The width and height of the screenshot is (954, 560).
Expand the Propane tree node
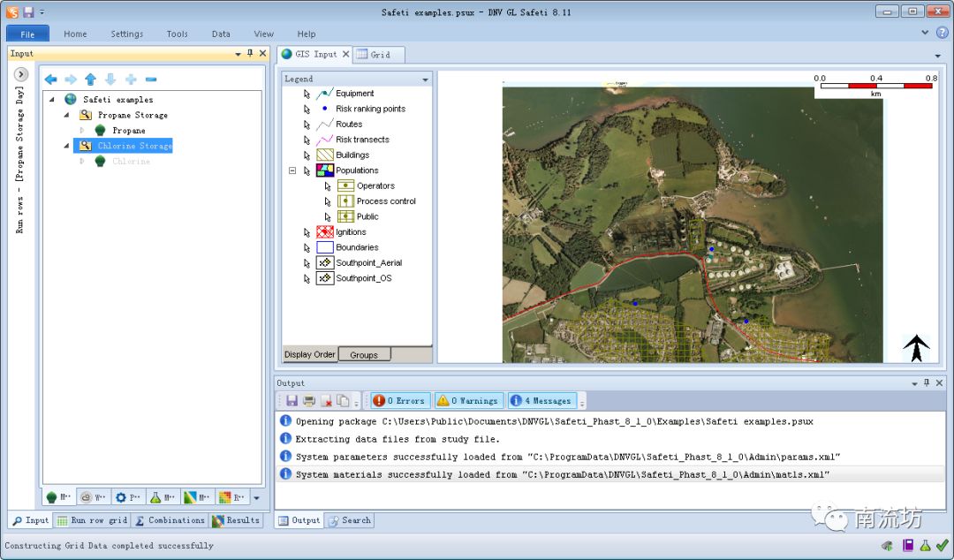(82, 131)
